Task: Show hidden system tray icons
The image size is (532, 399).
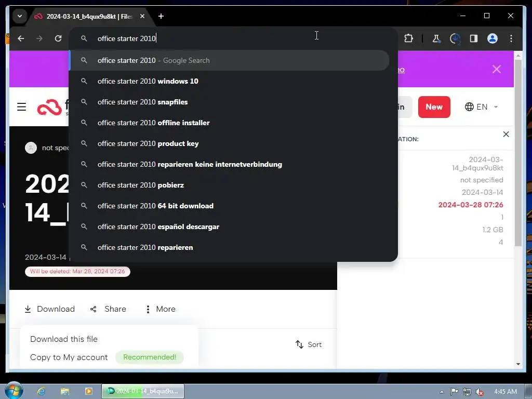Action: tap(442, 392)
